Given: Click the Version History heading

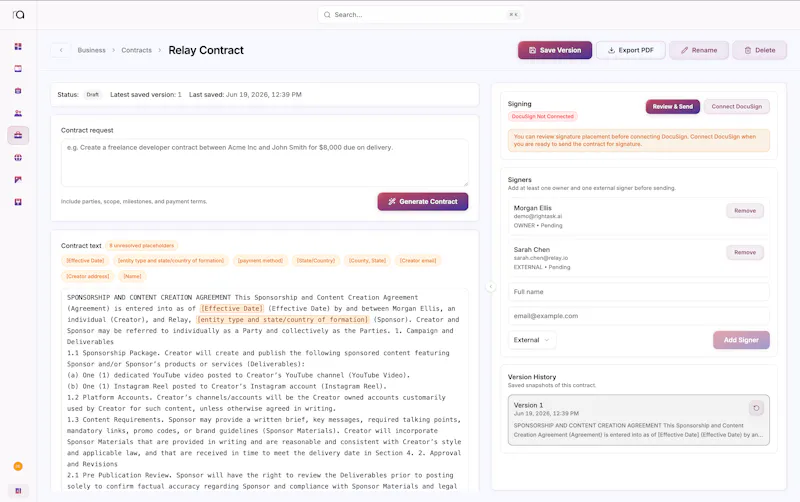Looking at the screenshot, I should 532,377.
